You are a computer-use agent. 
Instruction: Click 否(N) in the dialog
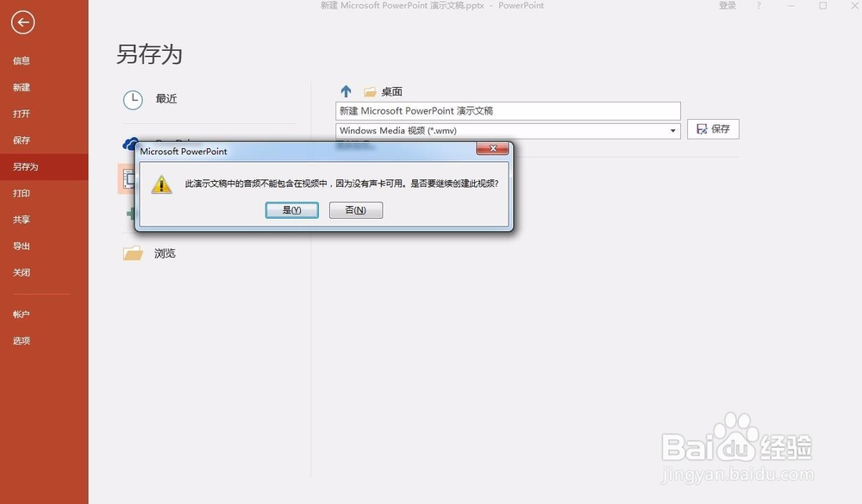pos(356,210)
